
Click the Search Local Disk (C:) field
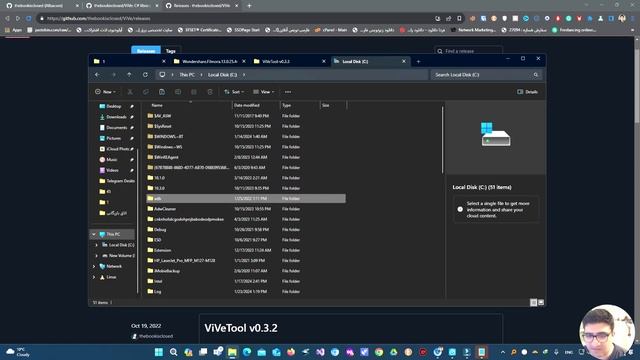(x=486, y=75)
